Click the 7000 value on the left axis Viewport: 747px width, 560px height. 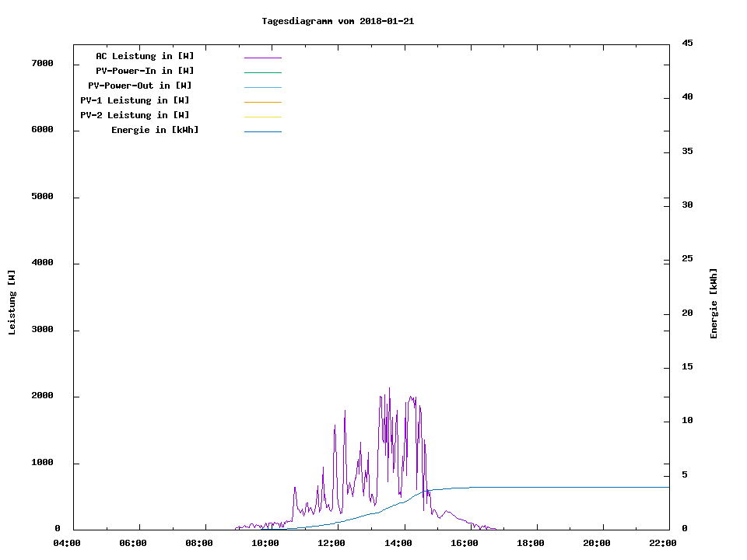[42, 63]
